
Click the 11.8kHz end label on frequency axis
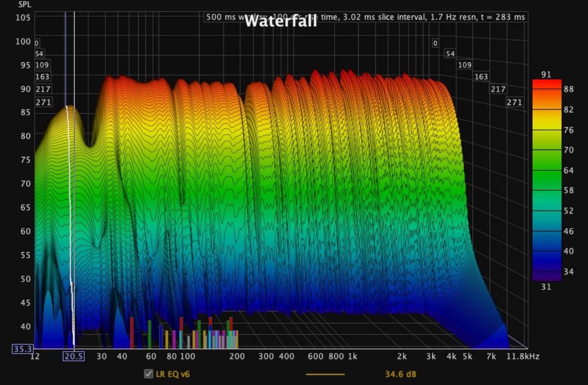[x=523, y=357]
